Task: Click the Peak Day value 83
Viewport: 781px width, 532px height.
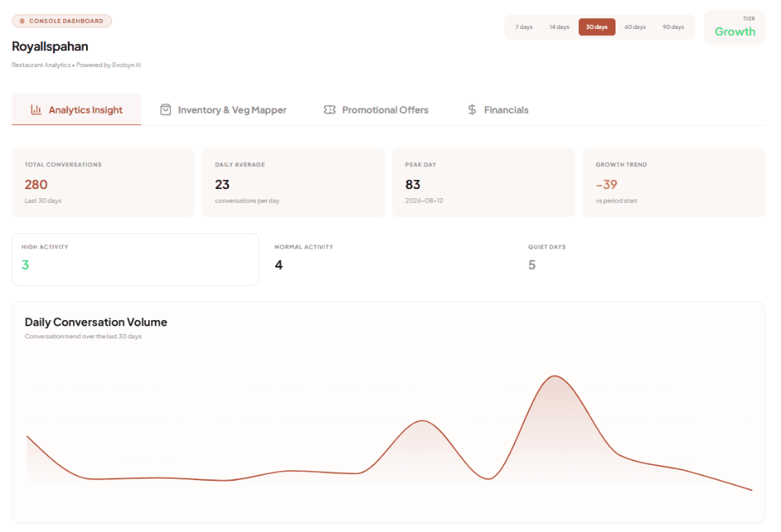Action: (x=413, y=184)
